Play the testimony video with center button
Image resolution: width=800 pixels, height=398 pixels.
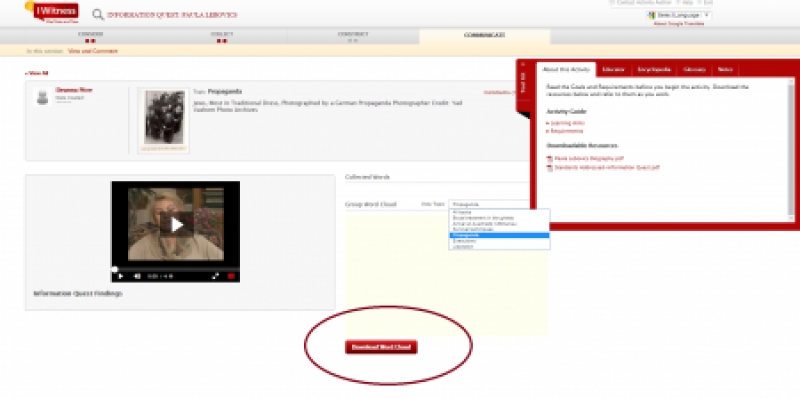pos(176,225)
